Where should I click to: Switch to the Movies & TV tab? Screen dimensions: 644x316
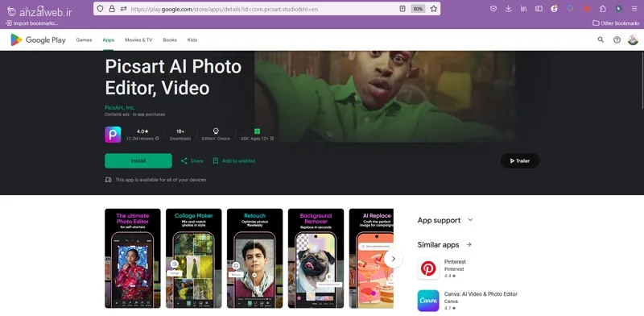[138, 40]
